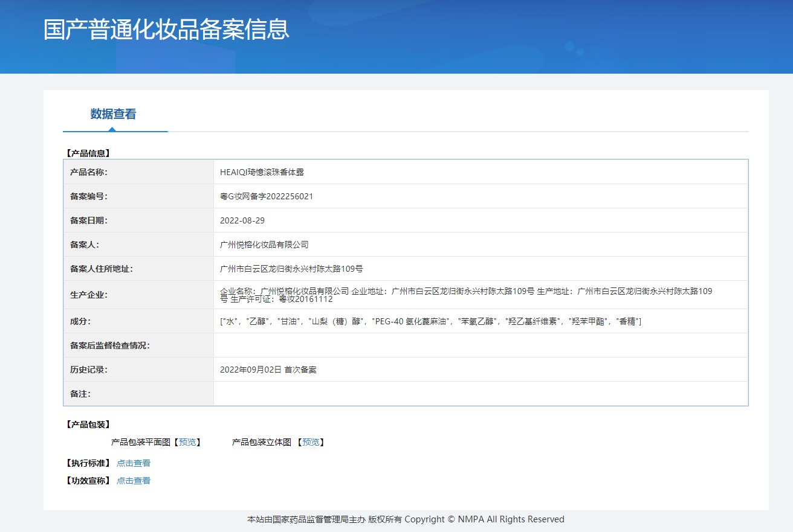Click the empty 备注 value cell

(x=481, y=394)
